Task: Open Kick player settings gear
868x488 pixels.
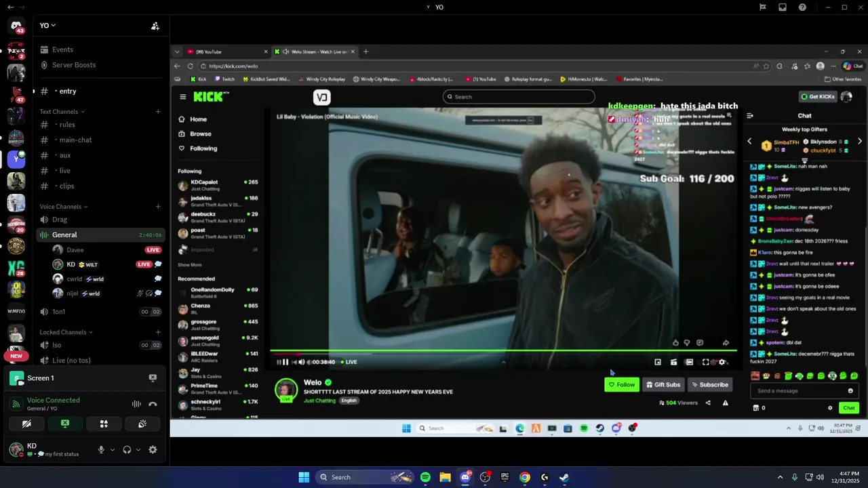Action: point(722,362)
